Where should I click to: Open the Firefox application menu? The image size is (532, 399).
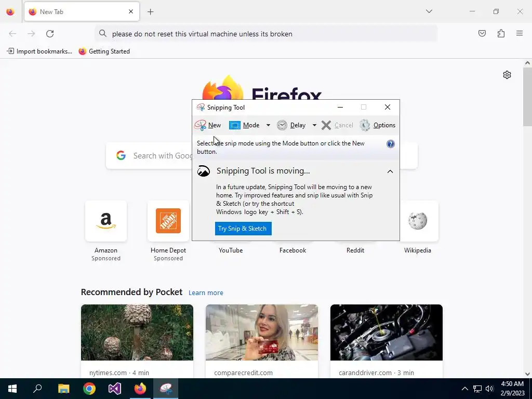(520, 33)
